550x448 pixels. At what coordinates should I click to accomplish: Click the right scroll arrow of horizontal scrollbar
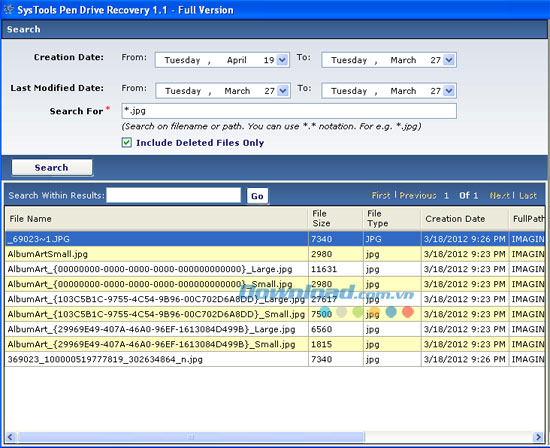tap(538, 437)
